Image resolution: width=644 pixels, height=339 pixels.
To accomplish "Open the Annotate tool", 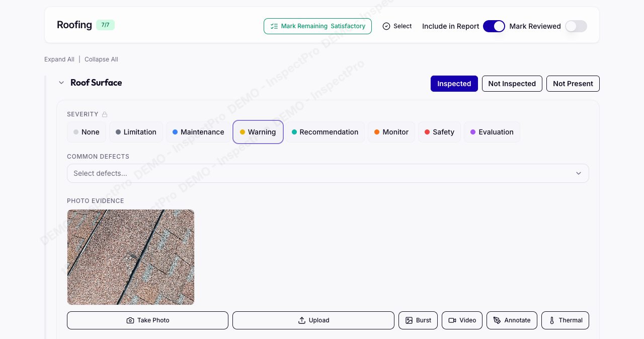I will point(512,320).
